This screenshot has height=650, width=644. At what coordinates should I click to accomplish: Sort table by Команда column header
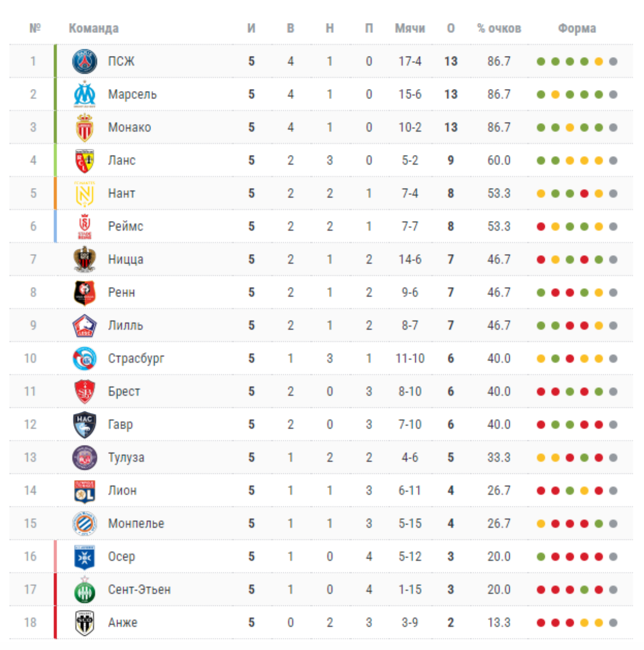click(x=93, y=28)
